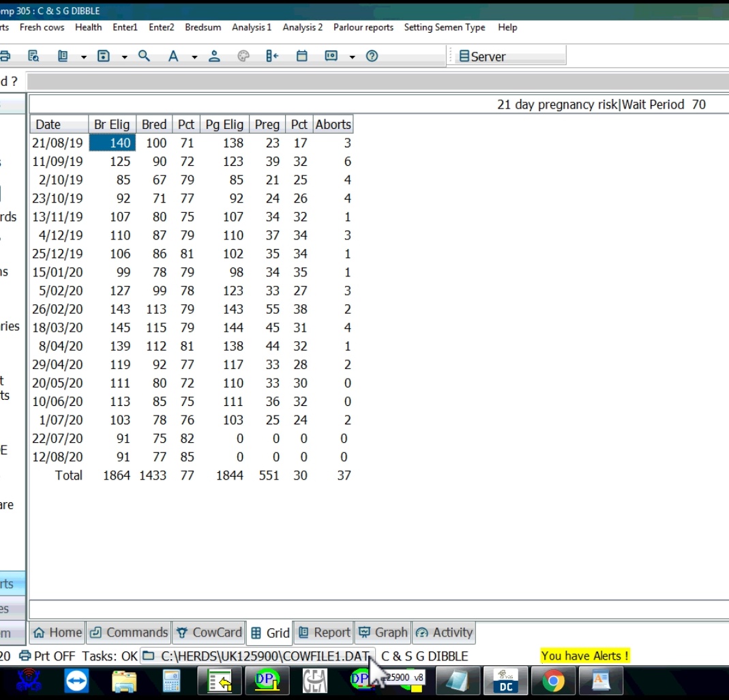
Task: Switch to the Activity tab
Action: click(x=444, y=632)
